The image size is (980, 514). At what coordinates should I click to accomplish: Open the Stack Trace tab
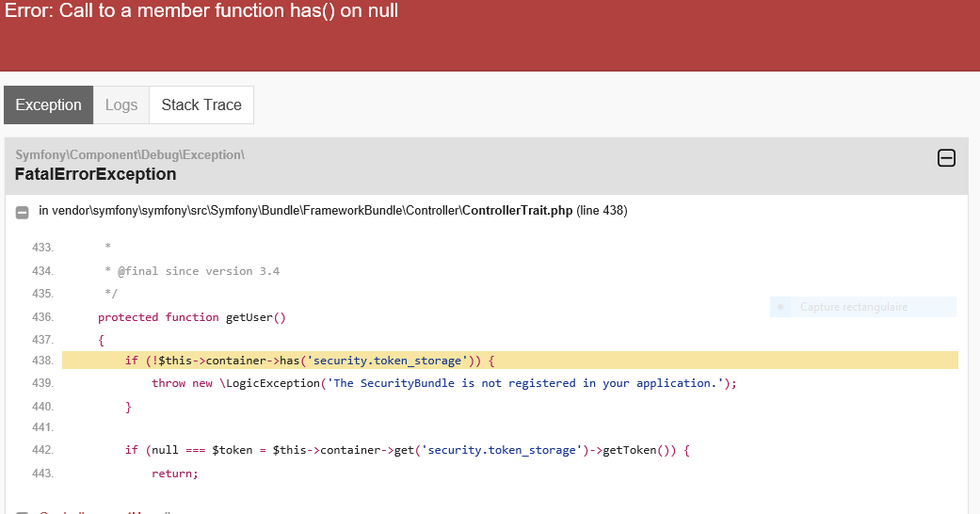(201, 105)
